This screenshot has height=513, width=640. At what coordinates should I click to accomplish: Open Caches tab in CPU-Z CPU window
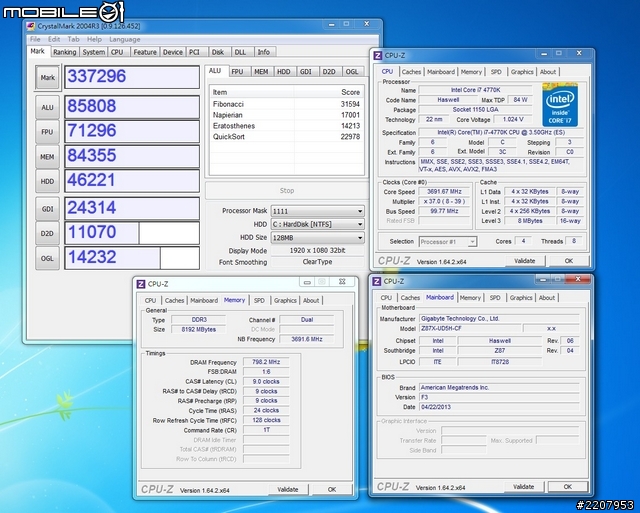click(411, 72)
